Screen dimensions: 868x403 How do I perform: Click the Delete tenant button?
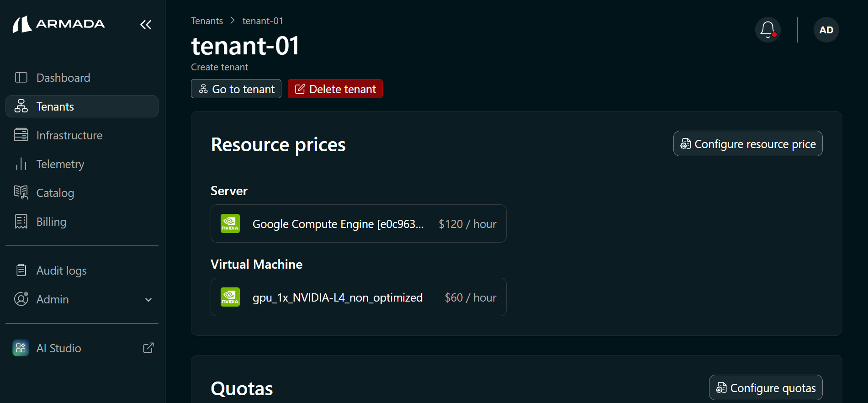(335, 89)
